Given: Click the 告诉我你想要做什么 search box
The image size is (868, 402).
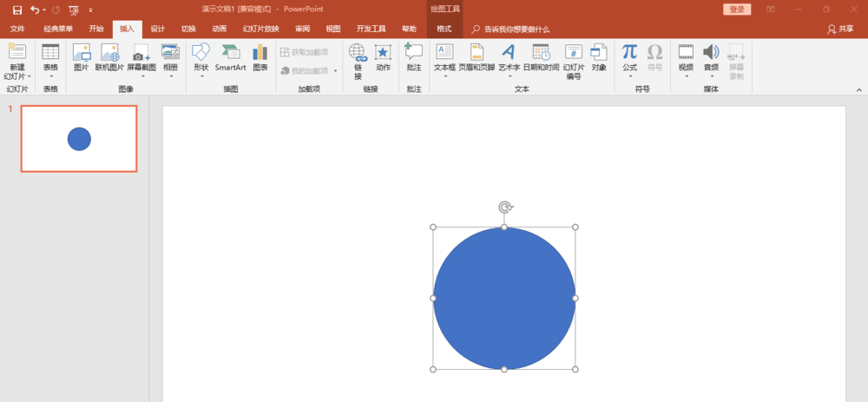Looking at the screenshot, I should [x=511, y=29].
